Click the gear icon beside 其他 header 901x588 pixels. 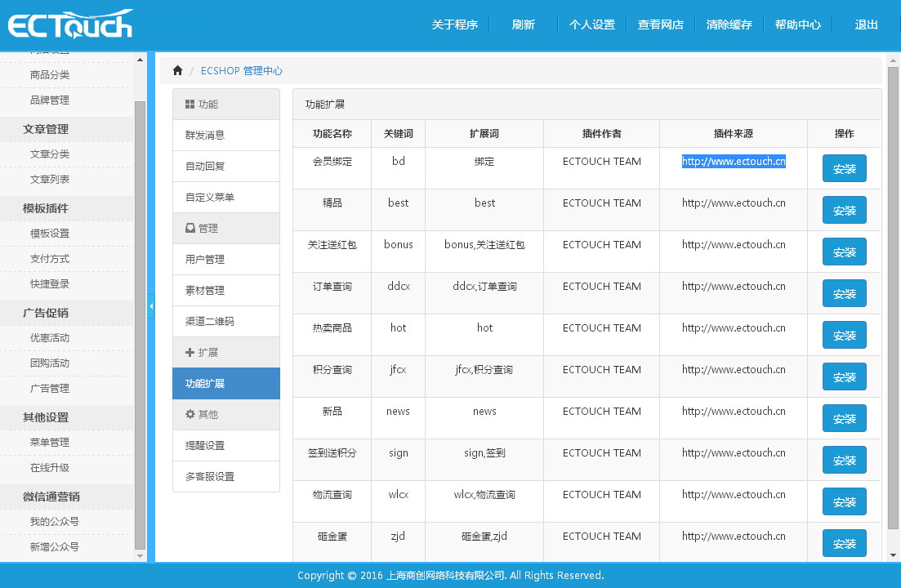click(189, 414)
